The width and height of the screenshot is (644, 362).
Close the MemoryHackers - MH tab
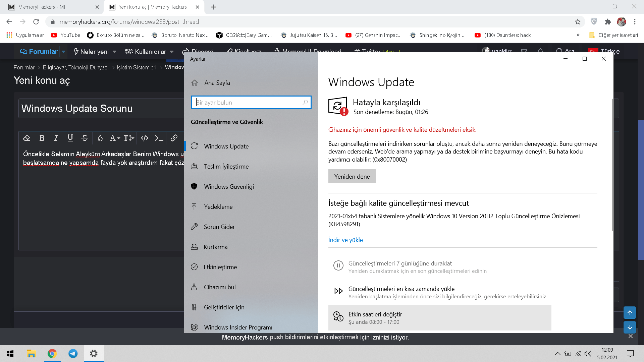[97, 7]
